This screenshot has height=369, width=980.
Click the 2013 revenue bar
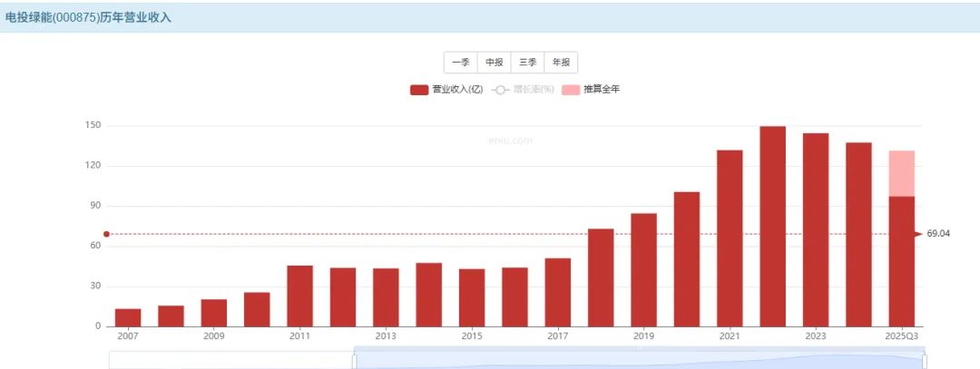(386, 297)
